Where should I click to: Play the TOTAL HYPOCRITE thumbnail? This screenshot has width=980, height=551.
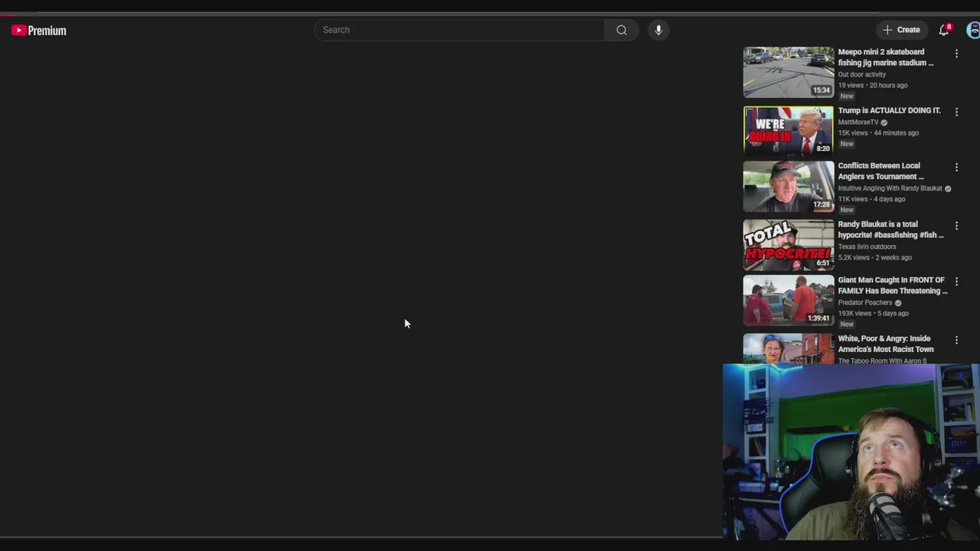tap(789, 245)
